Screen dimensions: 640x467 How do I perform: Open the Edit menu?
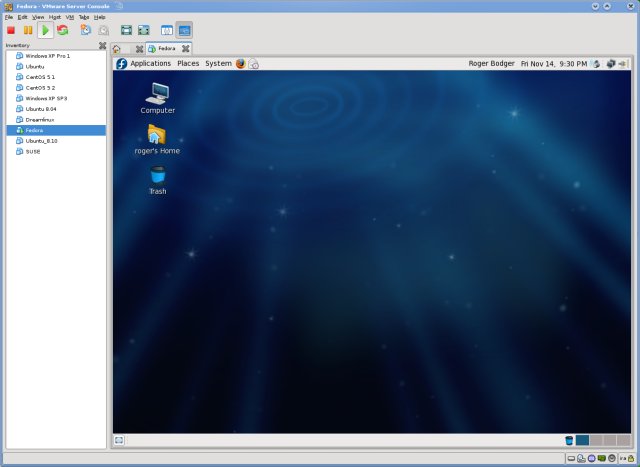[x=22, y=17]
